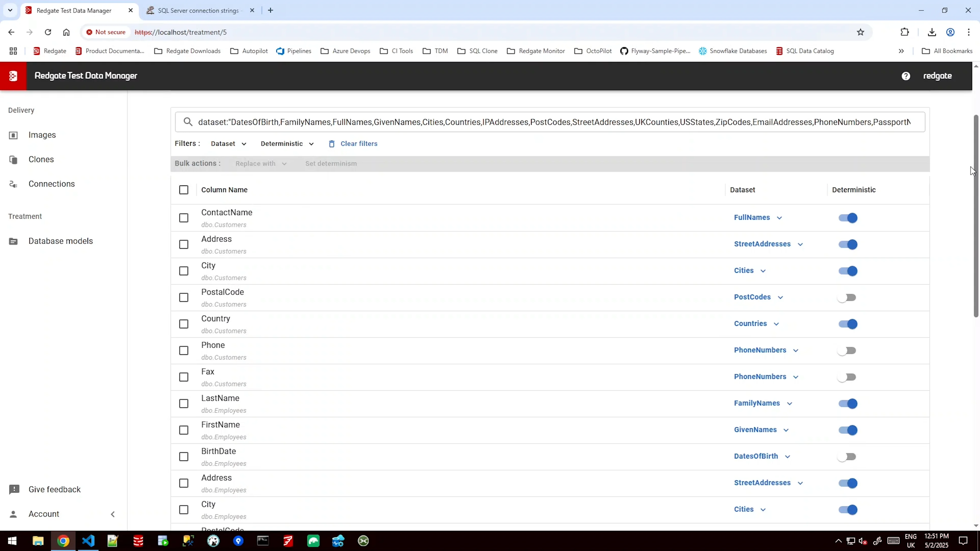This screenshot has width=980, height=551.
Task: Check the ContactName row checkbox
Action: click(x=184, y=218)
